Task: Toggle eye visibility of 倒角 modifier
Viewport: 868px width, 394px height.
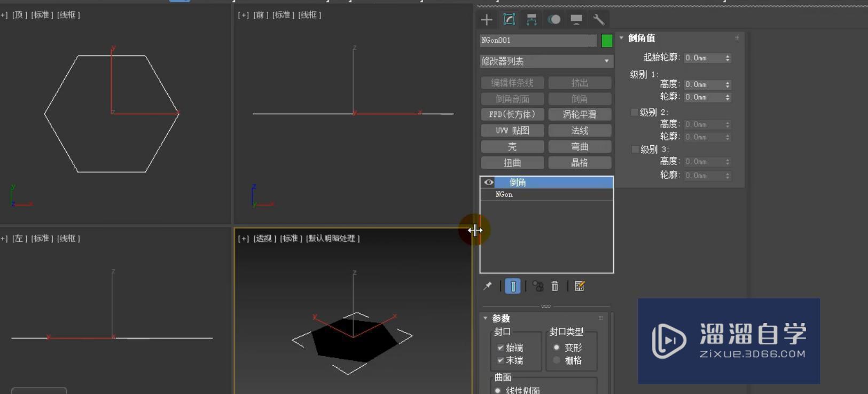Action: [488, 183]
